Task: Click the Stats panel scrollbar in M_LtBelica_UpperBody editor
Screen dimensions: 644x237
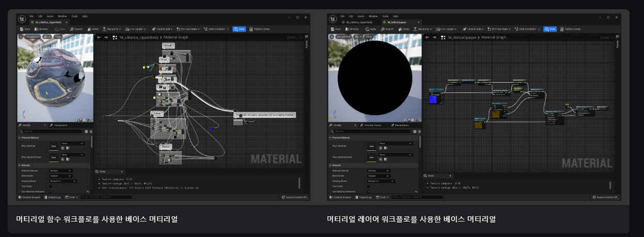Action: pos(299,183)
